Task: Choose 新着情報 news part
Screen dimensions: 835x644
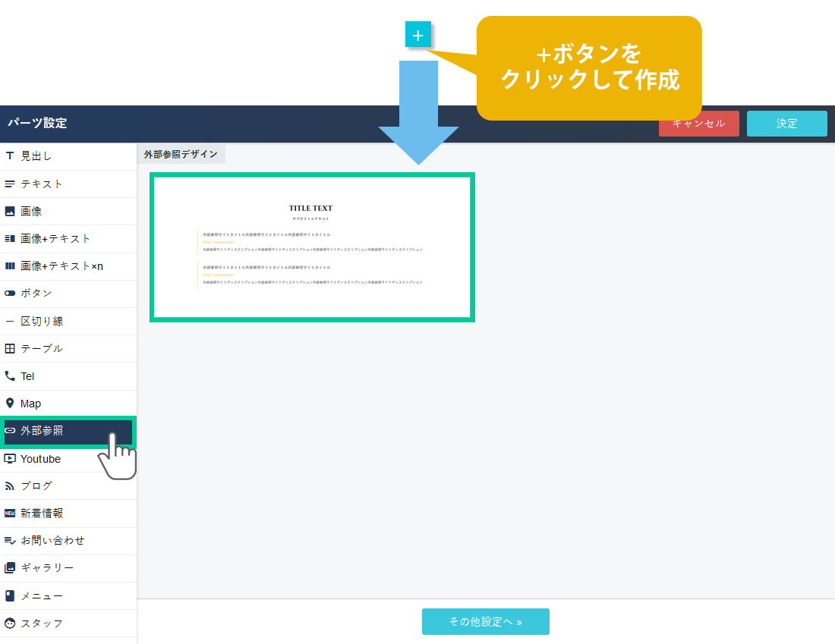Action: tap(42, 514)
